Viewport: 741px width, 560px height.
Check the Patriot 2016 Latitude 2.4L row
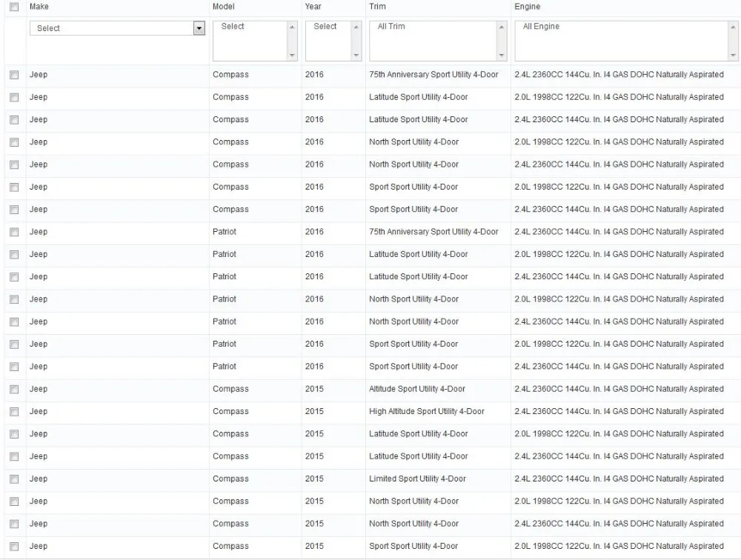(14, 277)
